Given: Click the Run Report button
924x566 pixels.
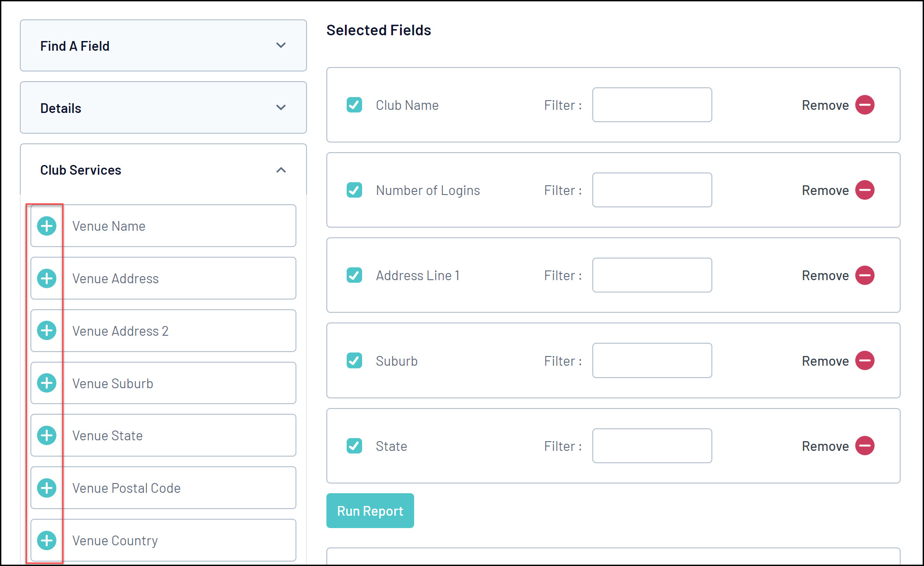Looking at the screenshot, I should point(370,511).
